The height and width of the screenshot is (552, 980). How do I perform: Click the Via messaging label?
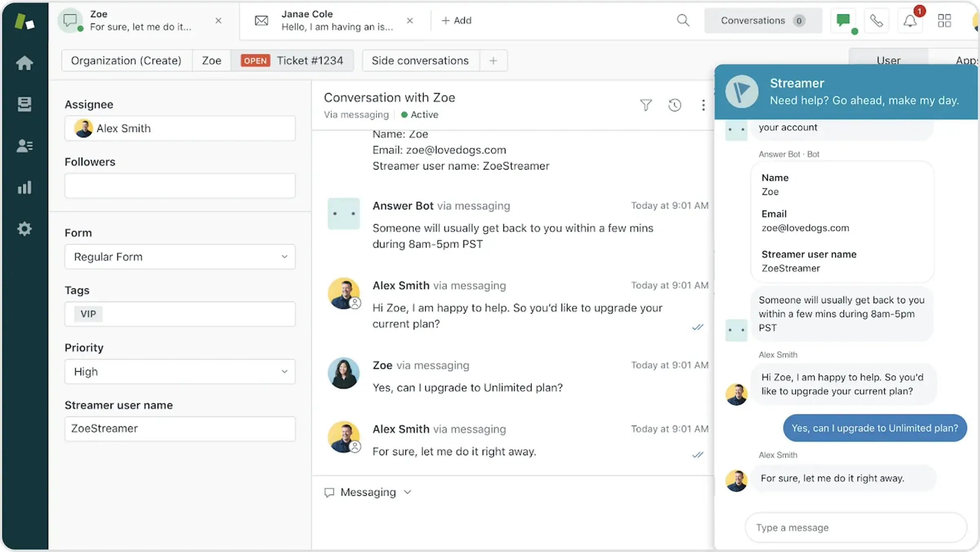coord(356,115)
